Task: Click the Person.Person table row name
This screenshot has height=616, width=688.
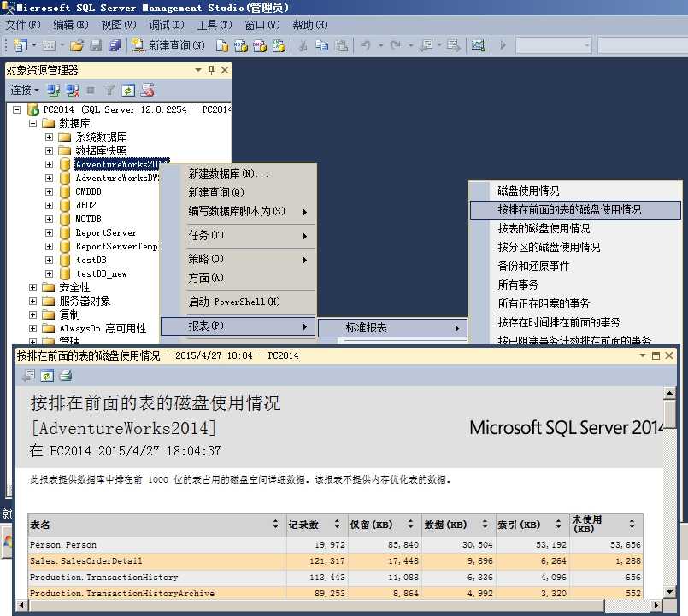Action: click(x=63, y=545)
